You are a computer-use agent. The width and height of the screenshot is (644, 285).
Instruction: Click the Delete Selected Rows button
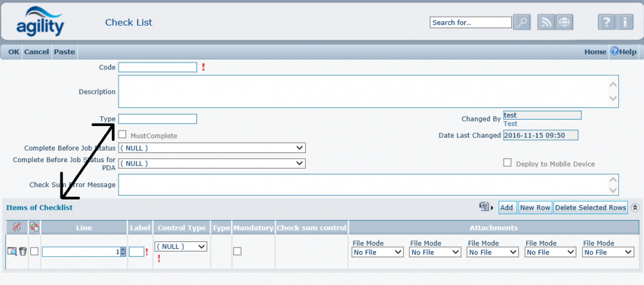pyautogui.click(x=591, y=207)
